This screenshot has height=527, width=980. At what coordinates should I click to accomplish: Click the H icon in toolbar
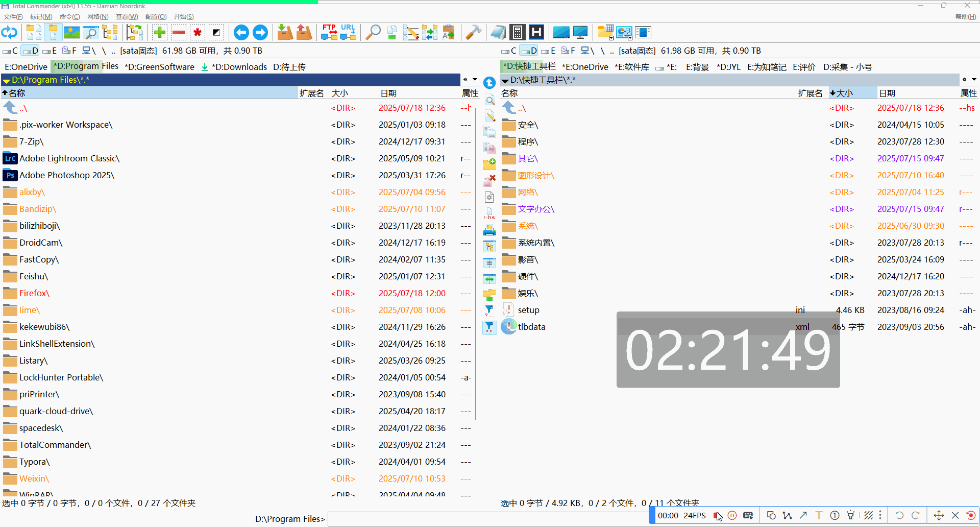(536, 33)
